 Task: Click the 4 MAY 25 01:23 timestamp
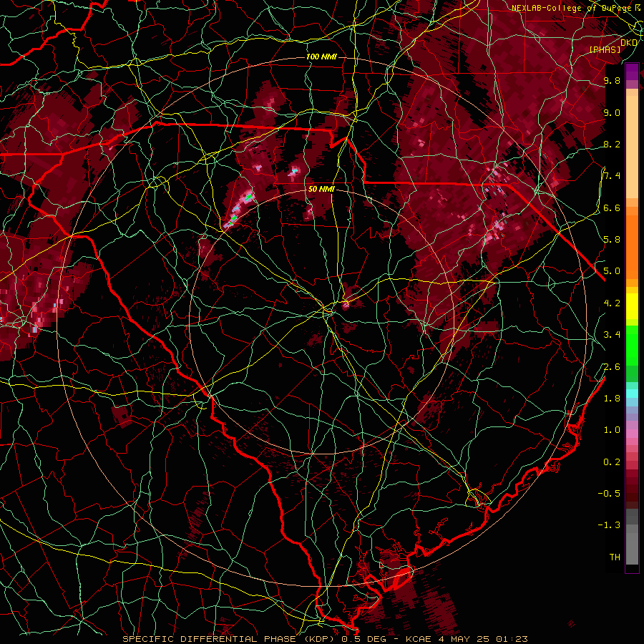point(482,639)
